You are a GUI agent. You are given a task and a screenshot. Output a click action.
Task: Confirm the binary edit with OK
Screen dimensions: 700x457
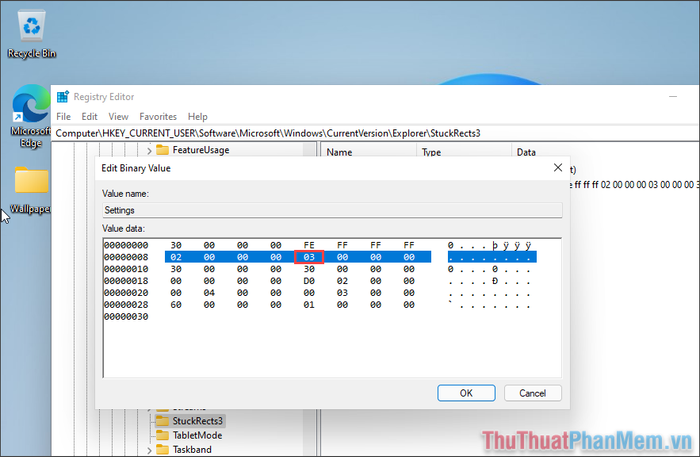click(466, 393)
